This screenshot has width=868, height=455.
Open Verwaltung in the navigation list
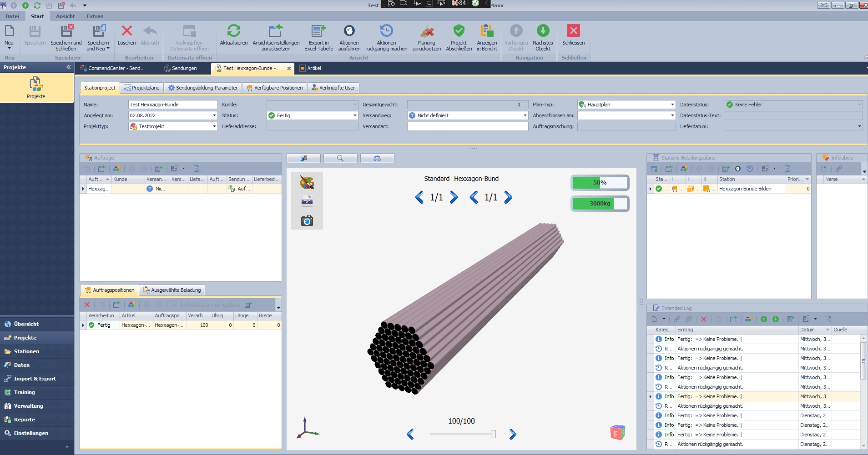[x=37, y=406]
